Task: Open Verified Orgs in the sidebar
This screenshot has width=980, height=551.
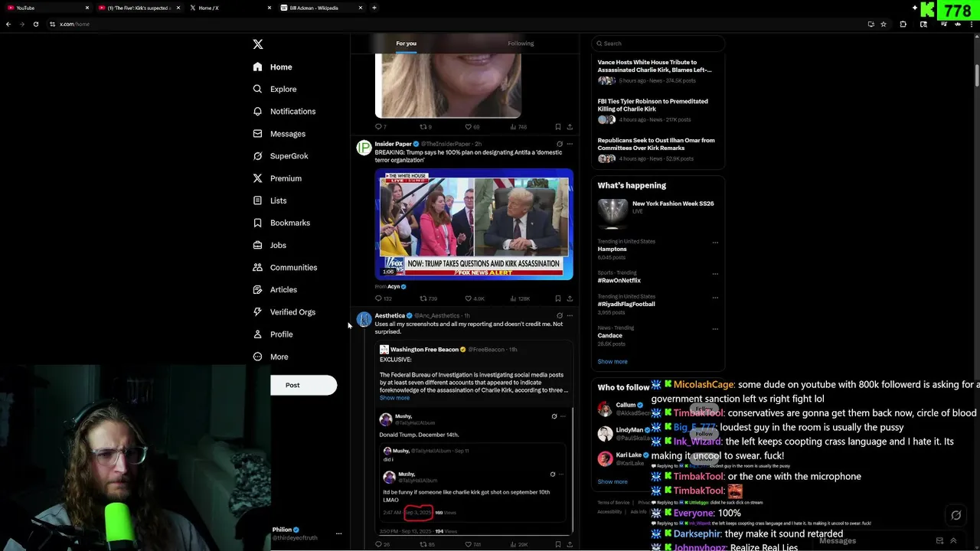Action: pyautogui.click(x=284, y=311)
